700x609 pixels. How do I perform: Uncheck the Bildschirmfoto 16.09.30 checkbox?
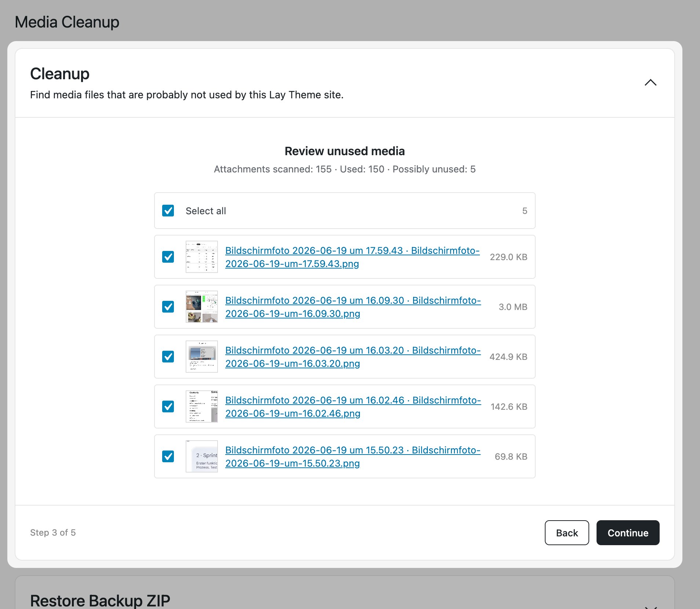click(168, 307)
